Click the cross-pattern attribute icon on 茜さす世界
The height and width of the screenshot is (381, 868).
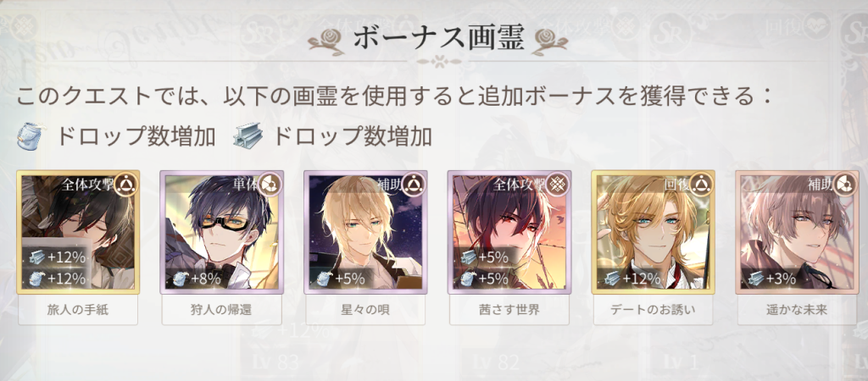557,185
